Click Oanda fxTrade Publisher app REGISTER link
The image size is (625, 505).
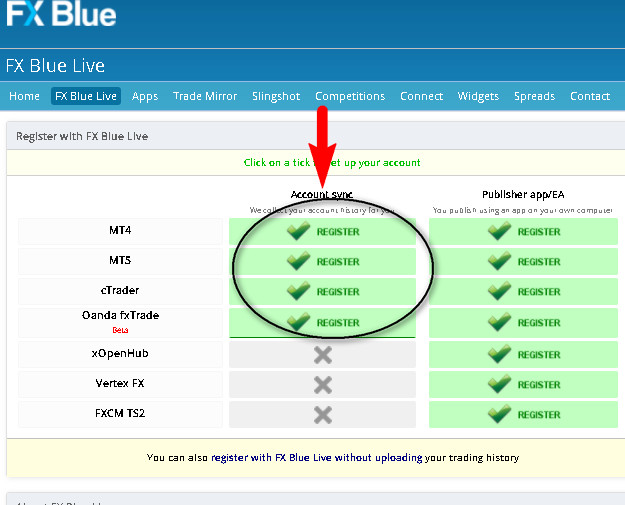tap(539, 322)
